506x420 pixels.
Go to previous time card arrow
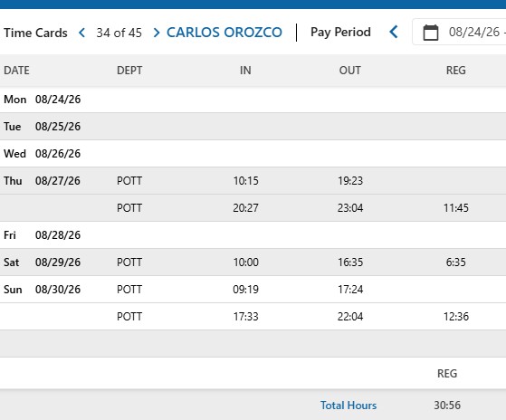coord(82,33)
